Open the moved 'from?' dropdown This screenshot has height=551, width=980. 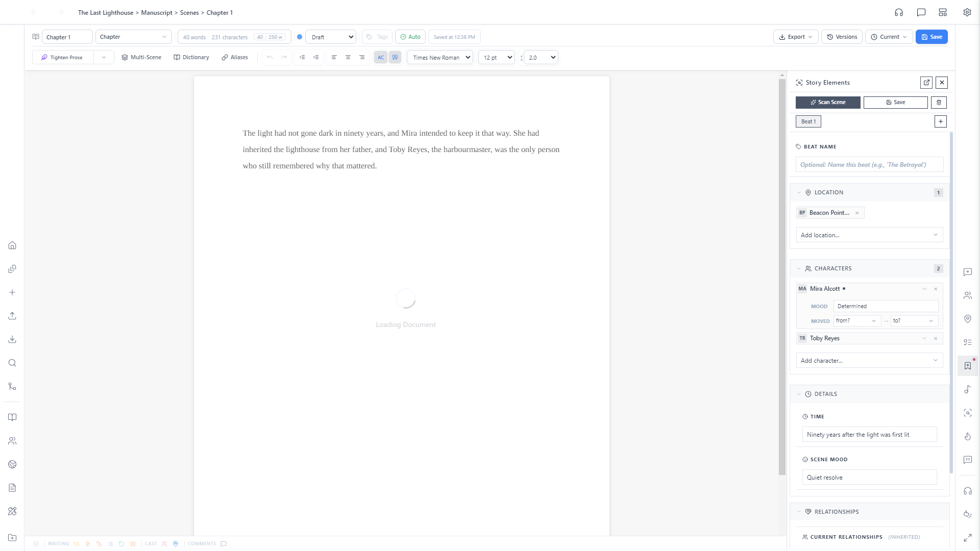(x=857, y=321)
